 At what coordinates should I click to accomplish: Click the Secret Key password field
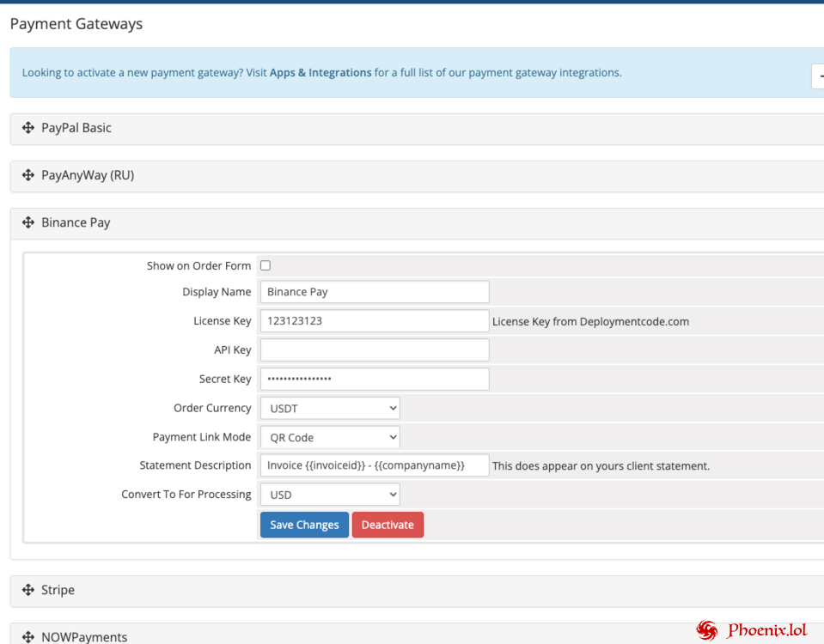point(375,379)
